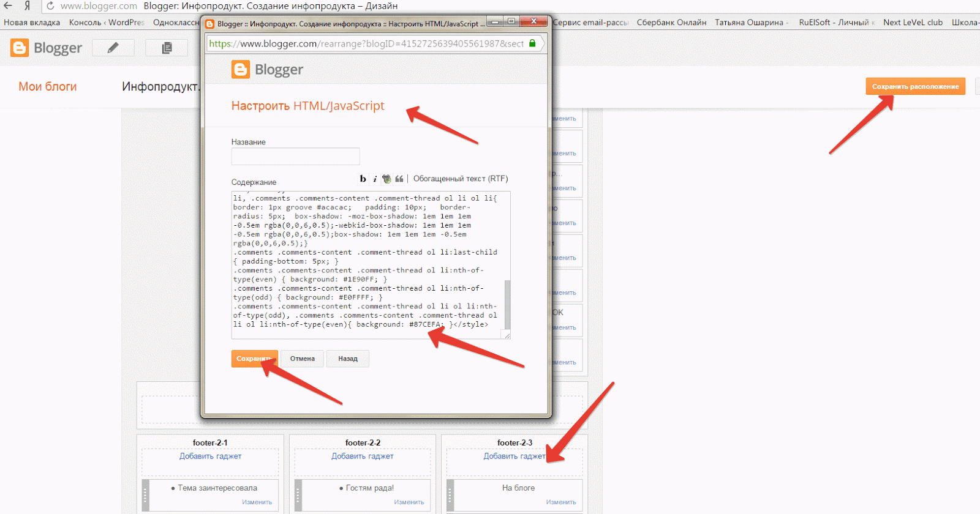Click 'Настроить HTML/JavaScript' heading
Viewport: 980px width, 514px height.
click(307, 106)
